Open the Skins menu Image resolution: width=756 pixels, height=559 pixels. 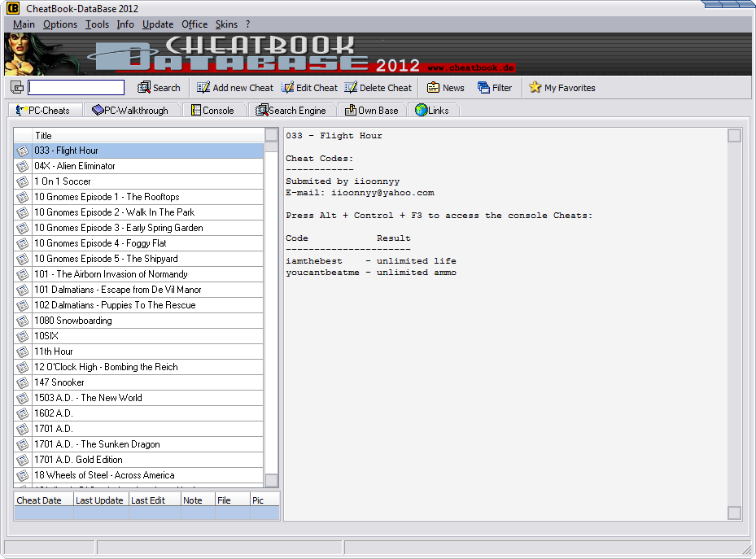(x=226, y=24)
